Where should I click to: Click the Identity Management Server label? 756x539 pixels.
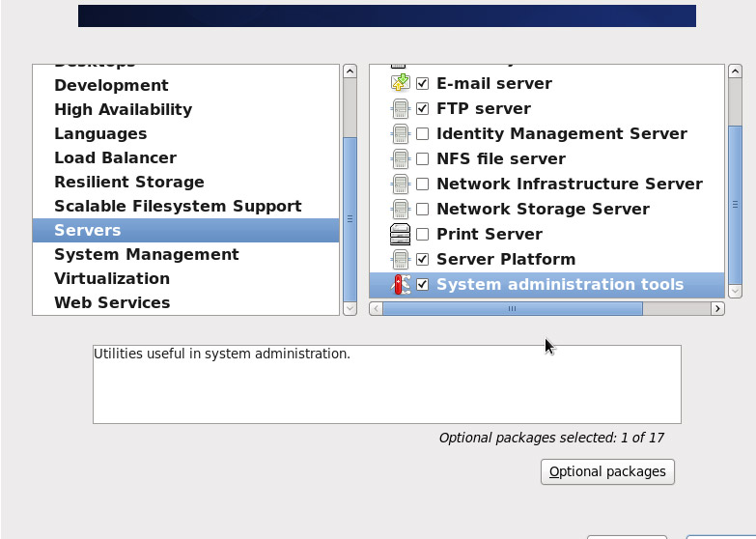(x=562, y=133)
